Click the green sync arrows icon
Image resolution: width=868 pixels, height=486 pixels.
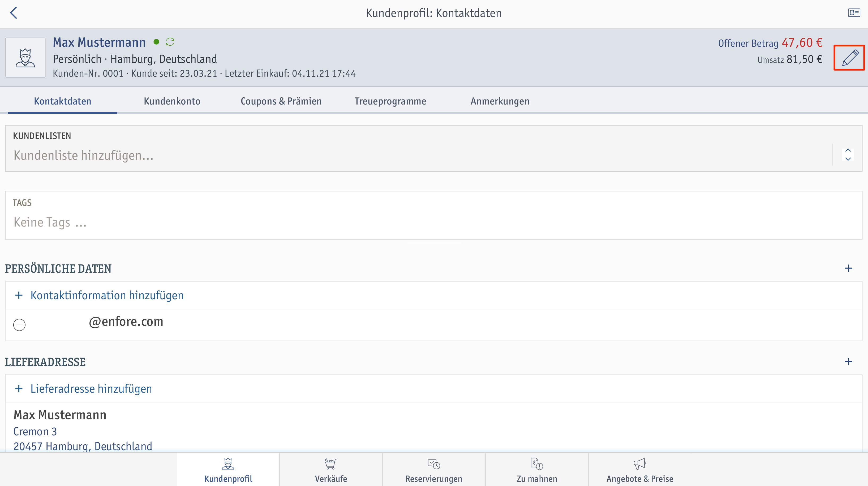pyautogui.click(x=170, y=42)
